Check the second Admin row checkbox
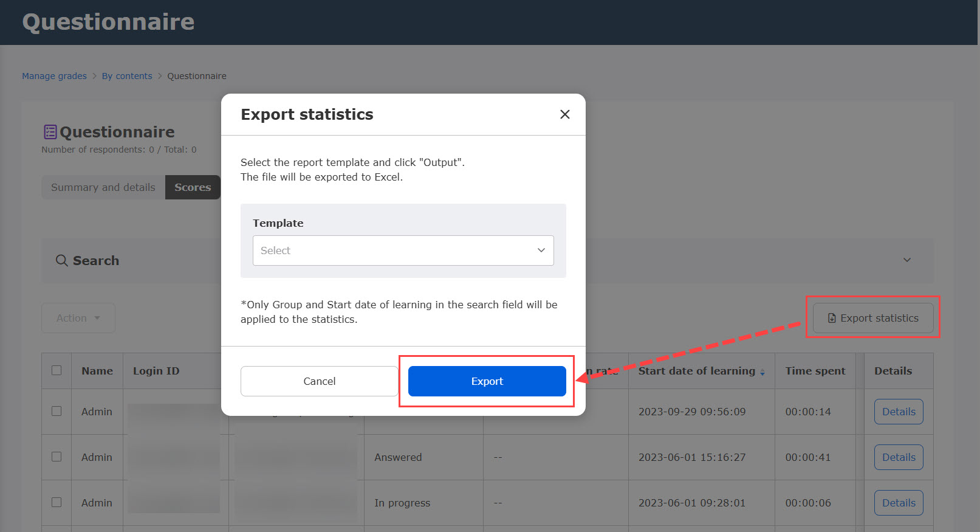Viewport: 980px width, 532px height. pos(57,457)
